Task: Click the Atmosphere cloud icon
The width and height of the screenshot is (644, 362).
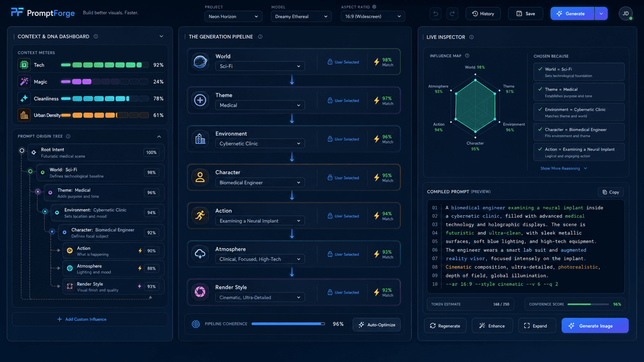Action: click(200, 254)
